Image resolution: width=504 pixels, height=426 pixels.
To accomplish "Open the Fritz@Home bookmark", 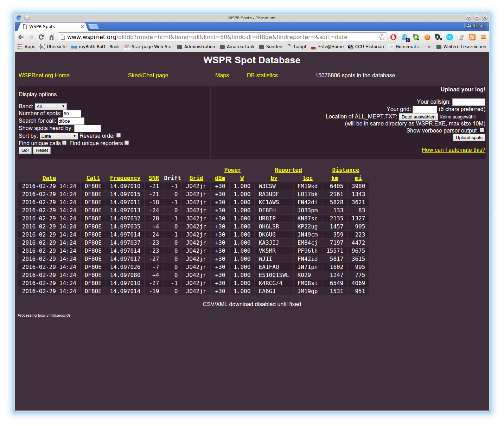I will click(x=327, y=47).
